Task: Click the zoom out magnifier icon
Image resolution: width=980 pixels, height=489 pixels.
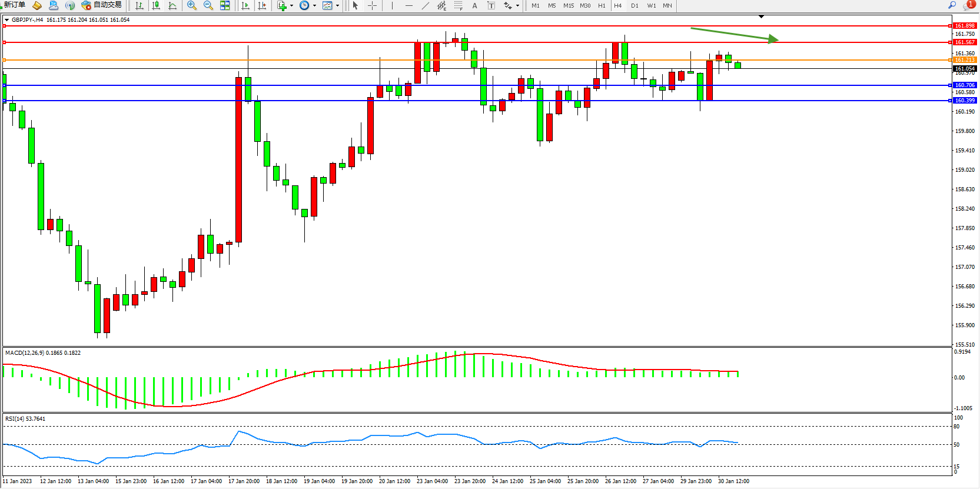Action: point(208,5)
